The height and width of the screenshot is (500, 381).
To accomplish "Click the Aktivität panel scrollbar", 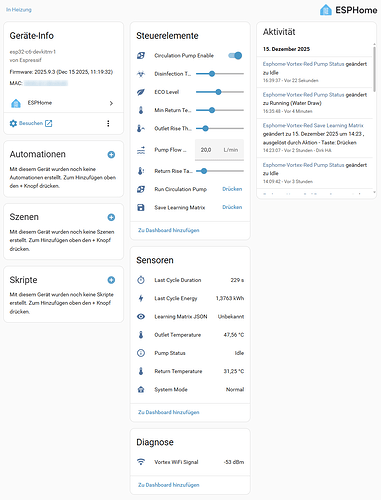I will tap(374, 68).
